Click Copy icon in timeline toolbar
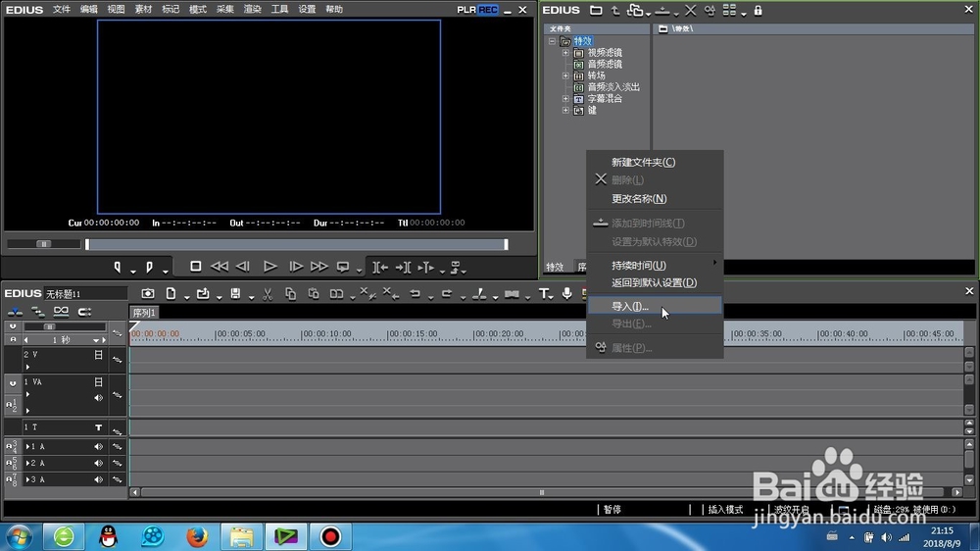 (291, 293)
